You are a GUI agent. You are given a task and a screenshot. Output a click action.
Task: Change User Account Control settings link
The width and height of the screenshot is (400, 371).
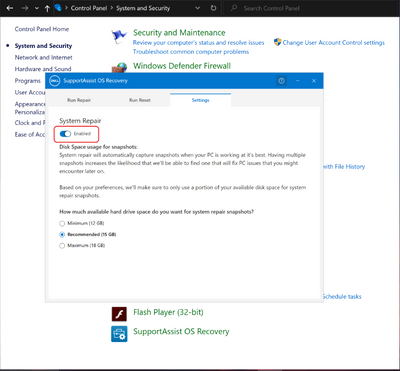pos(334,43)
